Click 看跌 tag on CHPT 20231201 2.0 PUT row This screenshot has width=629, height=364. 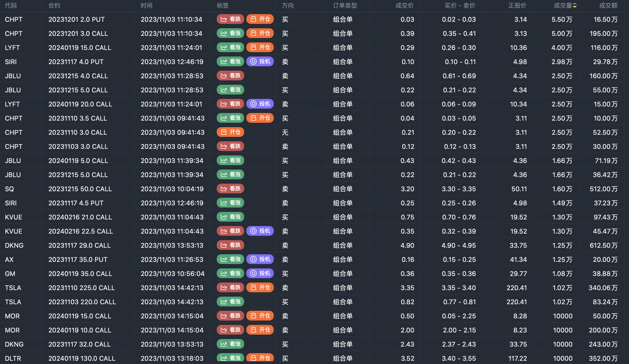coord(230,19)
